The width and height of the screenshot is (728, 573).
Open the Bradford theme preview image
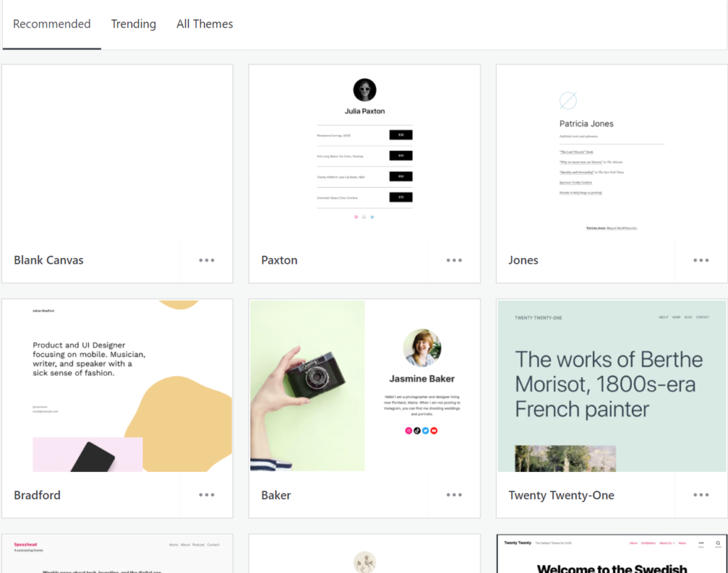click(x=117, y=386)
